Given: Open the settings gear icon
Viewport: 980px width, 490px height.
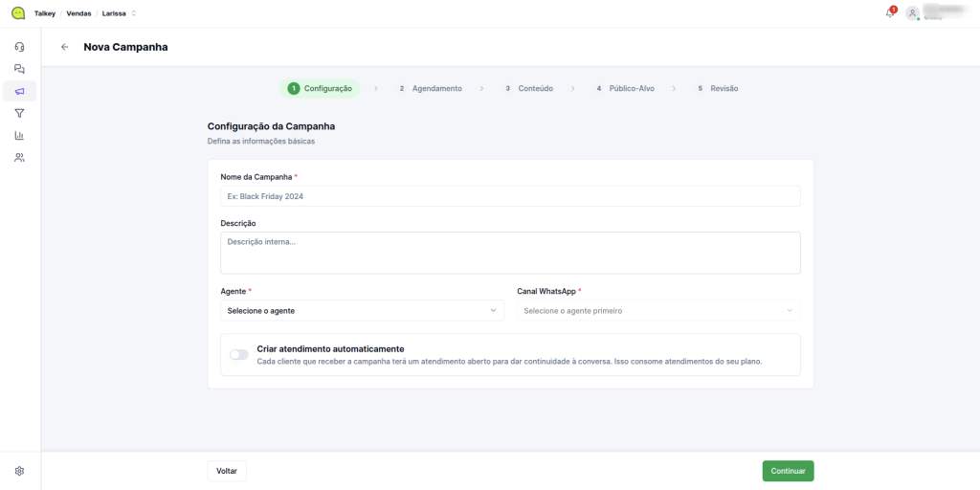Looking at the screenshot, I should click(x=19, y=471).
